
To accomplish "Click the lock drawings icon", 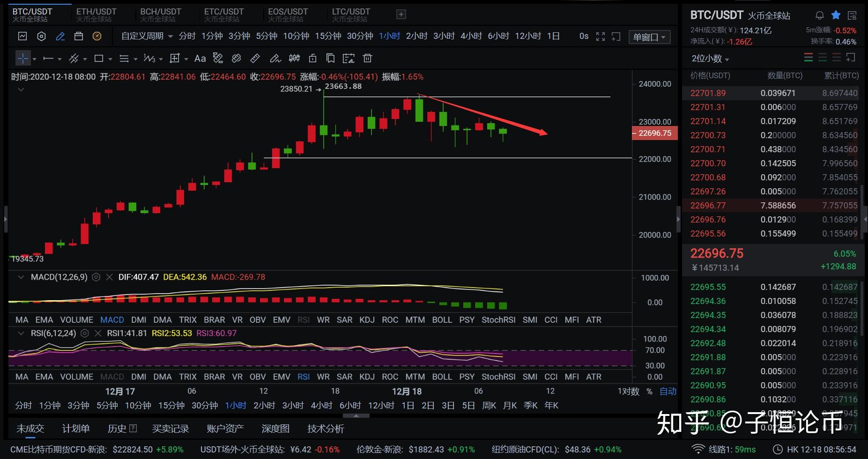I will click(x=312, y=58).
